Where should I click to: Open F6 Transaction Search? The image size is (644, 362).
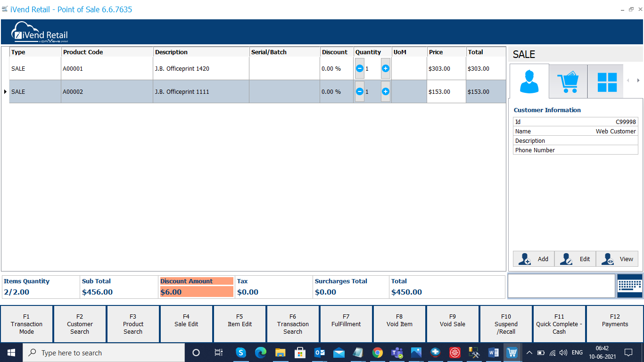pos(293,324)
